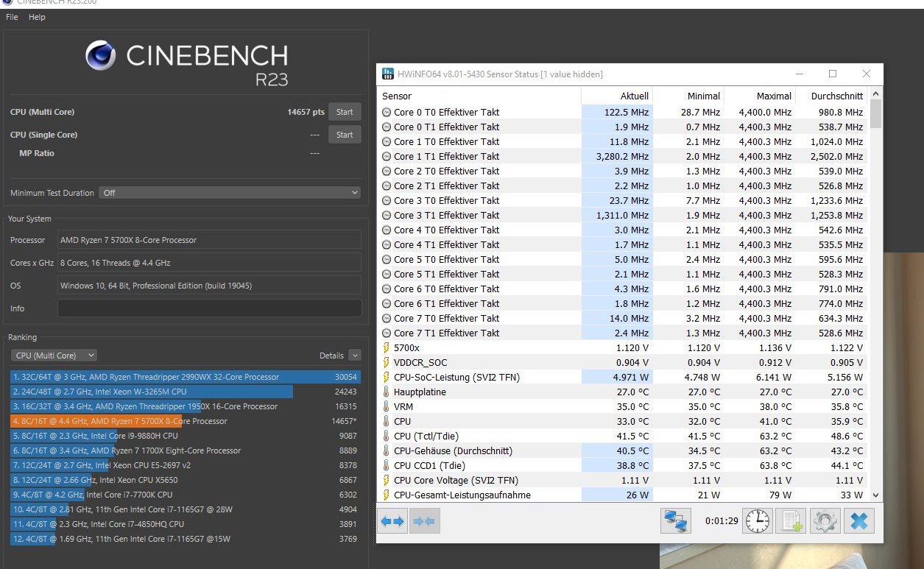Click the thermometer icon beside Hauptplatine row

387,392
